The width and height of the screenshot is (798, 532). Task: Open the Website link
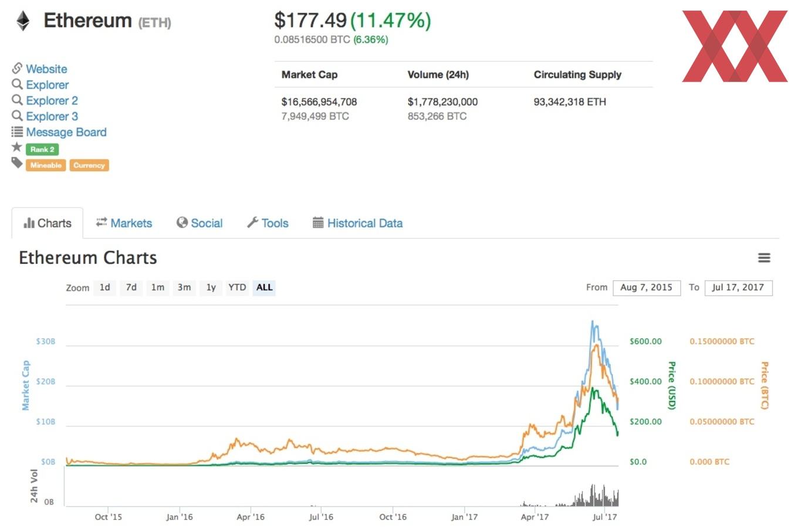coord(46,69)
